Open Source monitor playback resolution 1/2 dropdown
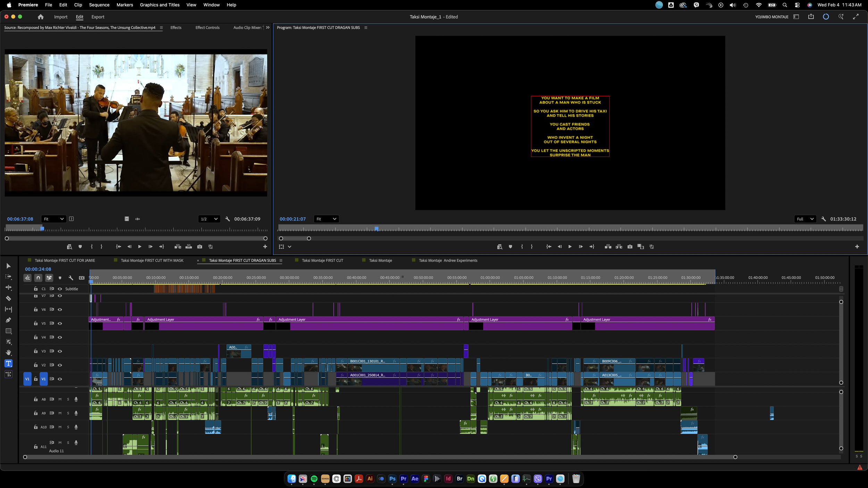Viewport: 868px width, 488px height. tap(209, 219)
